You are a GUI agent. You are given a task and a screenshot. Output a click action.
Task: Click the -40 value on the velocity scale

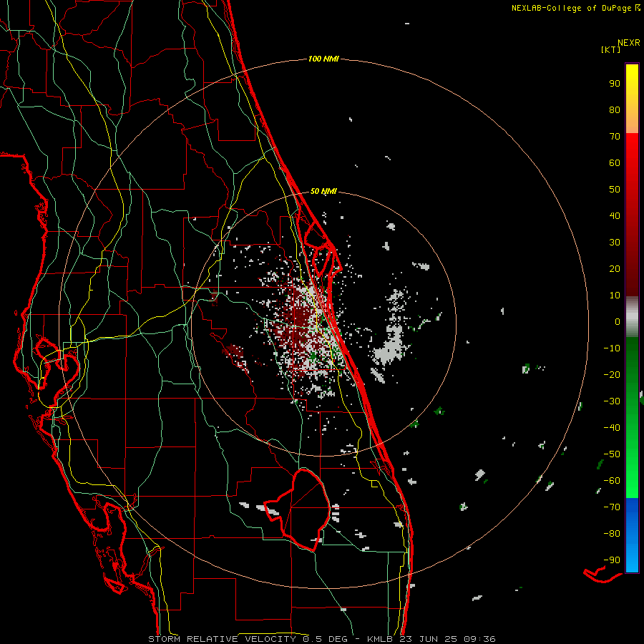612,428
